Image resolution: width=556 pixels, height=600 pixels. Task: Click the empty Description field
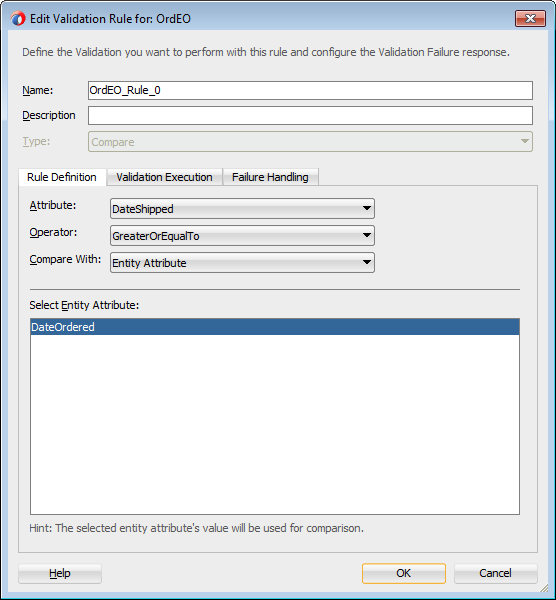[310, 116]
